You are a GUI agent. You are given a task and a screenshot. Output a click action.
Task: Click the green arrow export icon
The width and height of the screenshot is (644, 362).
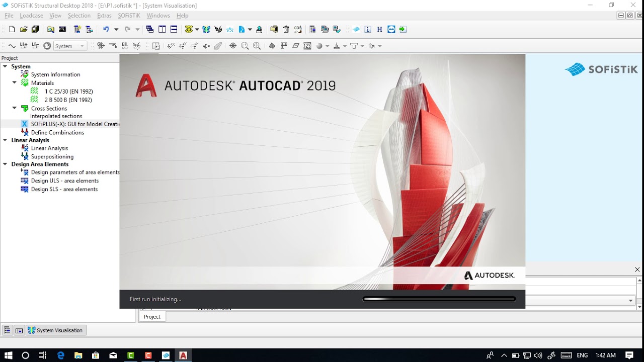[403, 29]
